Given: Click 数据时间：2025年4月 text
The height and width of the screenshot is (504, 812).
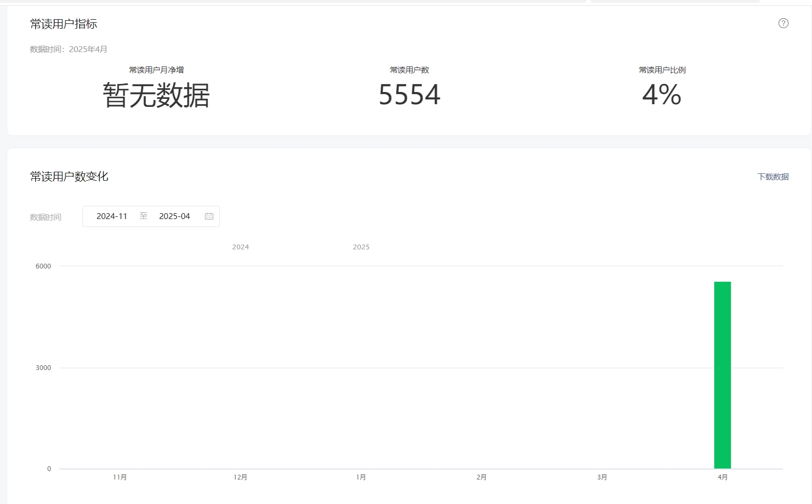Looking at the screenshot, I should pyautogui.click(x=69, y=49).
